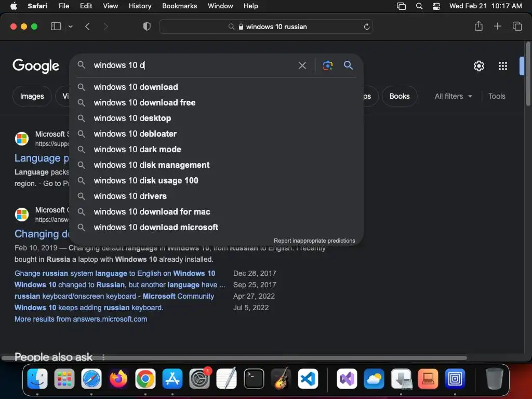Image resolution: width=532 pixels, height=399 pixels.
Task: Click the horizontal page scrollbar
Action: click(x=234, y=358)
